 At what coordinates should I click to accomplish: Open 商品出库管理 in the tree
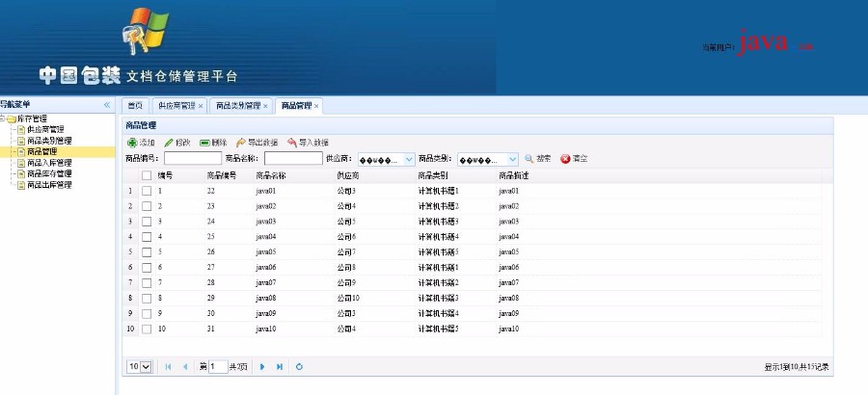coord(49,185)
